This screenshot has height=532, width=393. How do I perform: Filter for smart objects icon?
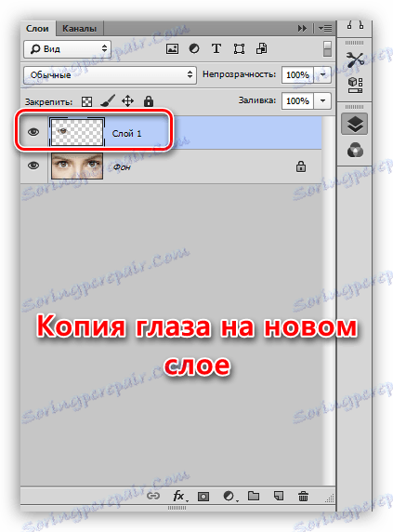tap(261, 49)
